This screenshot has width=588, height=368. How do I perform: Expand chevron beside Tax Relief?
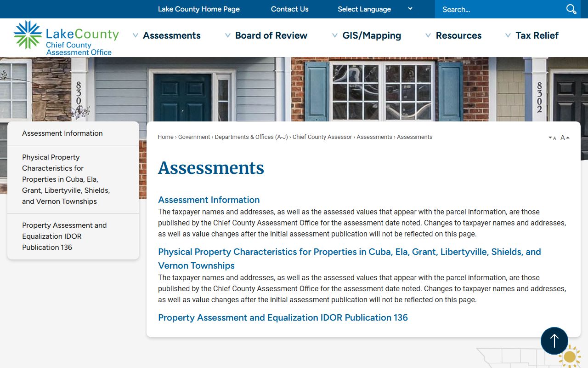tap(508, 35)
